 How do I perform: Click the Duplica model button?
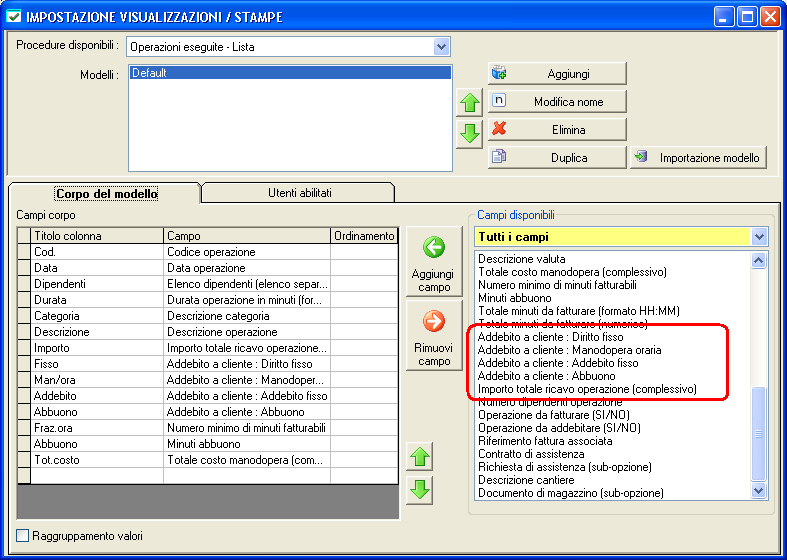[557, 158]
